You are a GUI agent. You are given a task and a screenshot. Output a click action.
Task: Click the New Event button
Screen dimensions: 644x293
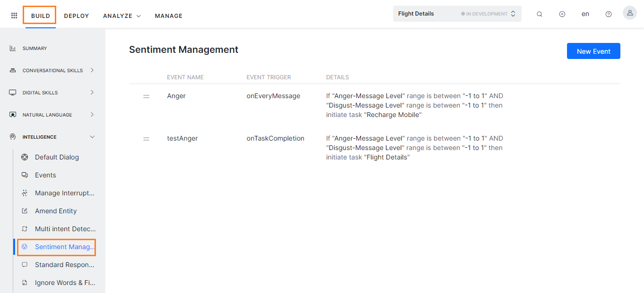coord(593,51)
